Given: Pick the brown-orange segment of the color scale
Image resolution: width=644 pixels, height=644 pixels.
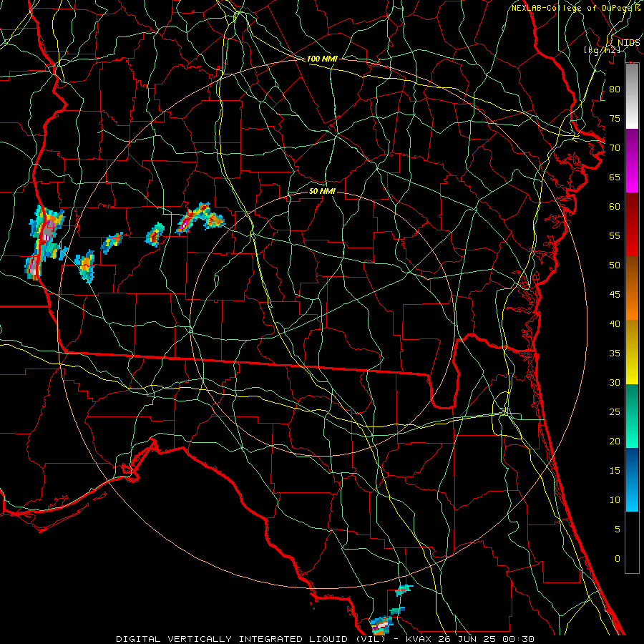Looking at the screenshot, I should point(632,288).
